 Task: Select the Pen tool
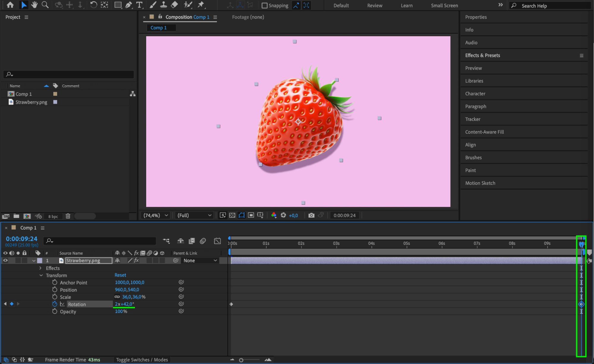(128, 5)
